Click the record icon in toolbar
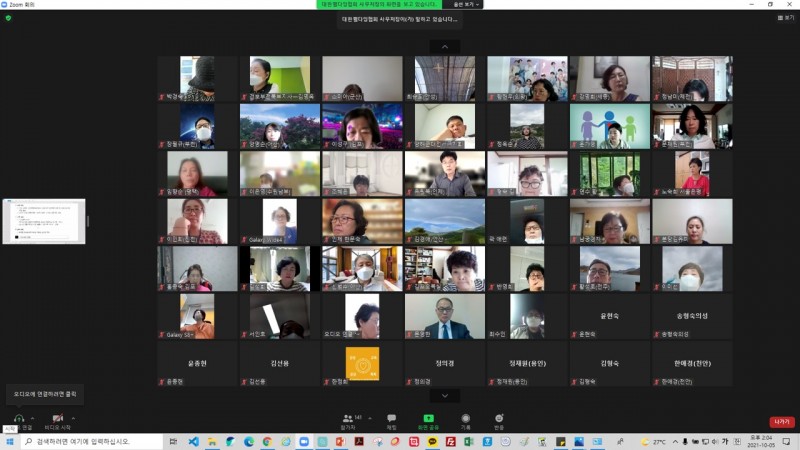 tap(465, 418)
